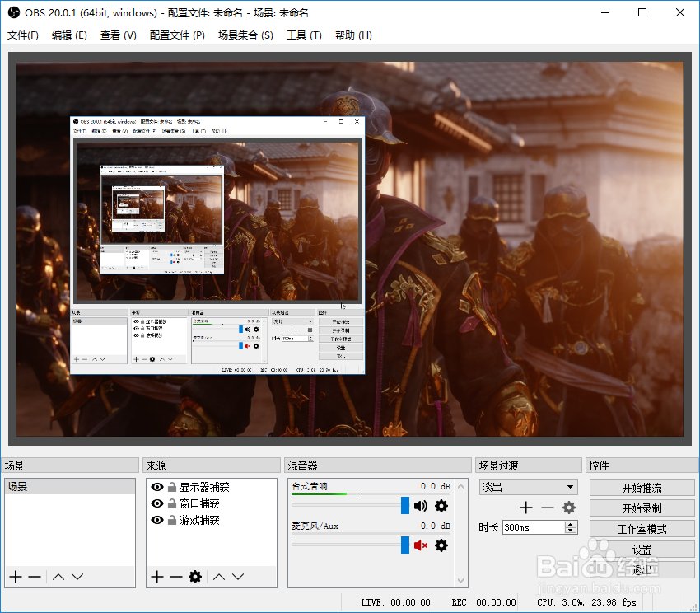700x613 pixels.
Task: Open the 淡出 transition dropdown
Action: 529,487
